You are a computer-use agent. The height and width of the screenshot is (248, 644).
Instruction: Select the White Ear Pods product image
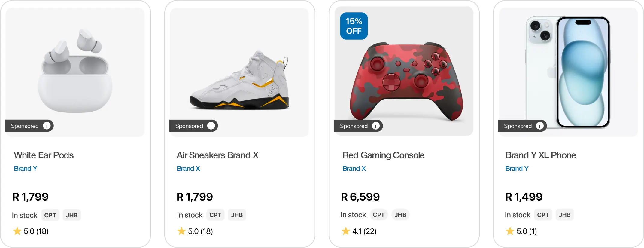(75, 72)
